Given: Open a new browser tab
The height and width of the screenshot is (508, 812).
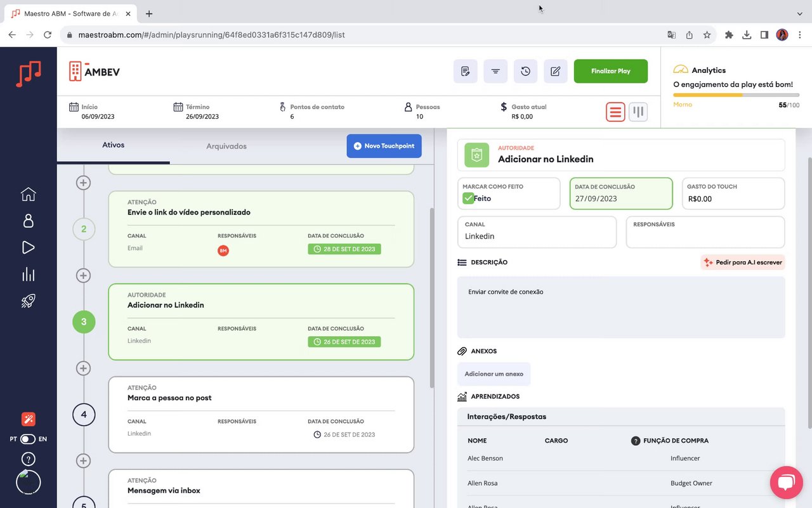Looking at the screenshot, I should coord(149,13).
